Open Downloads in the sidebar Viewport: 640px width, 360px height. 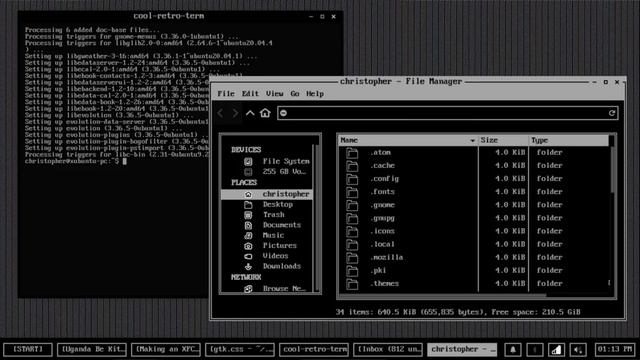(267, 266)
